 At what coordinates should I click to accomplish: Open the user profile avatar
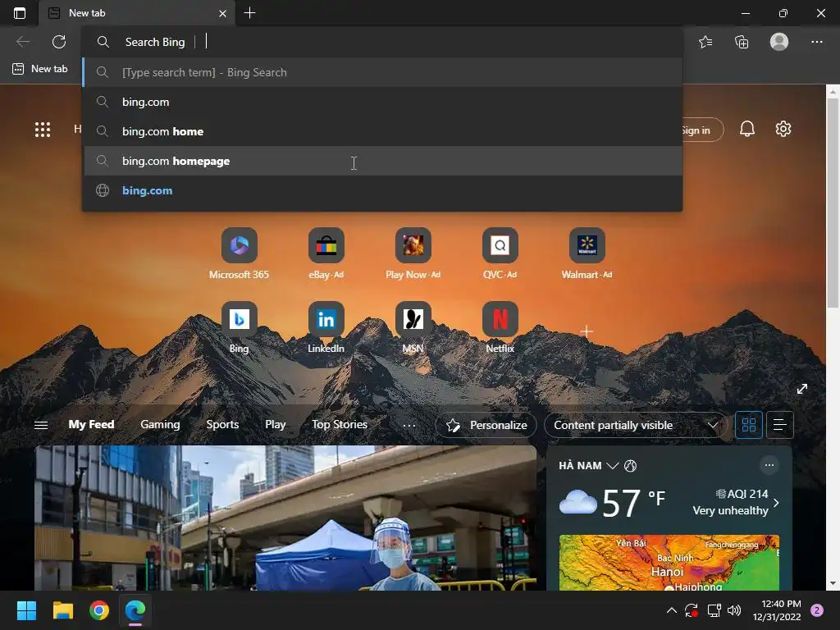[779, 42]
